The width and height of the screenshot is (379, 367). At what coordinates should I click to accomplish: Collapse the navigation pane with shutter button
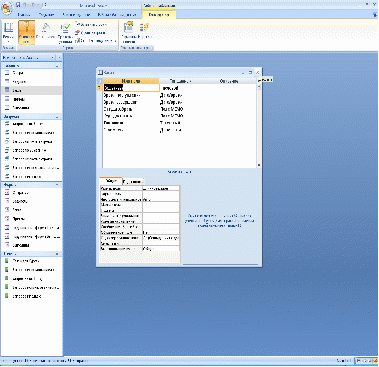[x=59, y=58]
